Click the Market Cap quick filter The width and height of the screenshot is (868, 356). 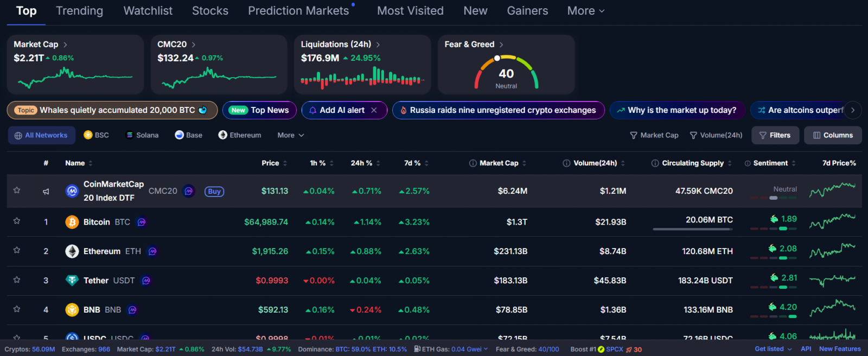pos(654,135)
